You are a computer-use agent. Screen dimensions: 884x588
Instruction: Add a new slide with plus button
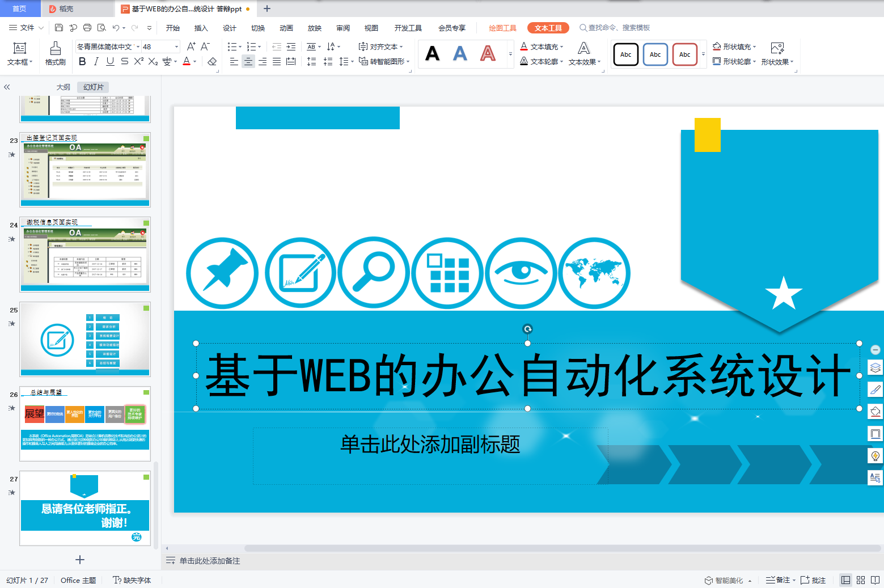[x=80, y=560]
